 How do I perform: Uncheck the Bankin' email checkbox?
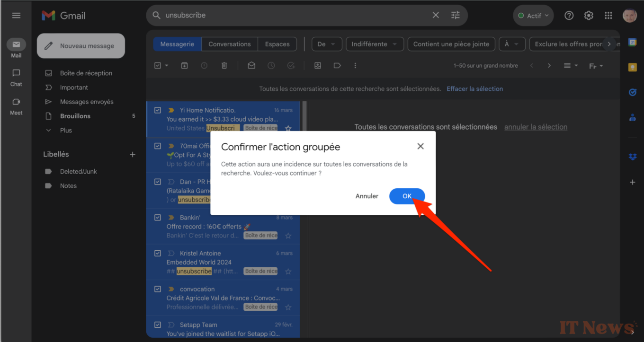tap(158, 218)
